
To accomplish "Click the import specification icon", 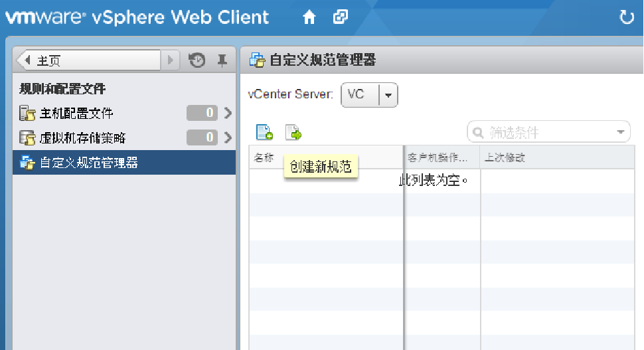I will [293, 132].
